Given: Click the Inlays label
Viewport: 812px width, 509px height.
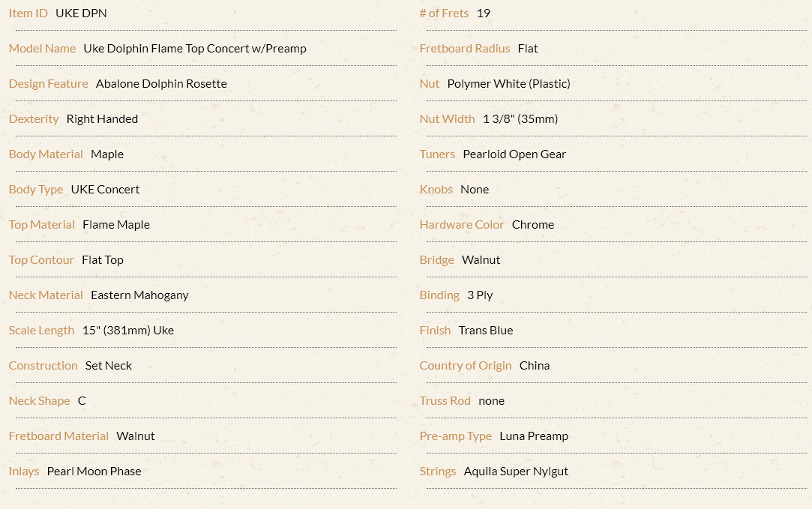Looking at the screenshot, I should 24,472.
